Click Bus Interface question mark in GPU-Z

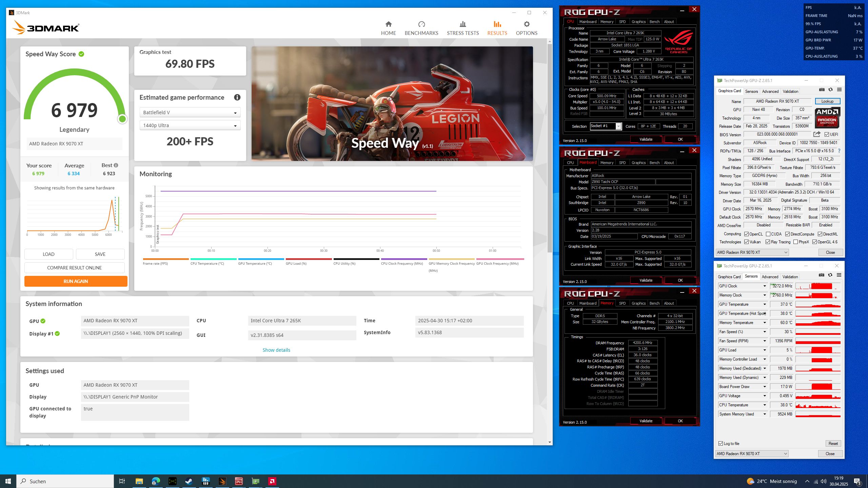click(839, 151)
